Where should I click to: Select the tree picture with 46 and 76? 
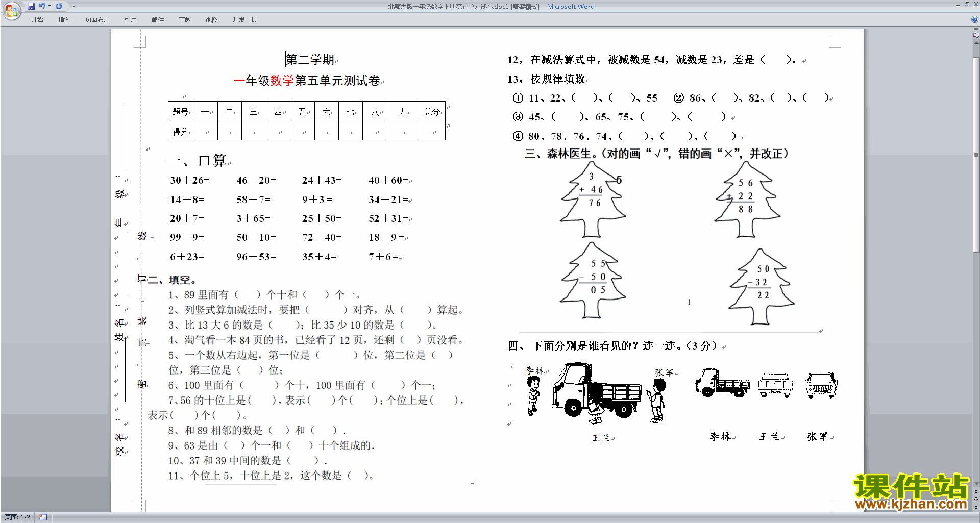click(x=593, y=200)
